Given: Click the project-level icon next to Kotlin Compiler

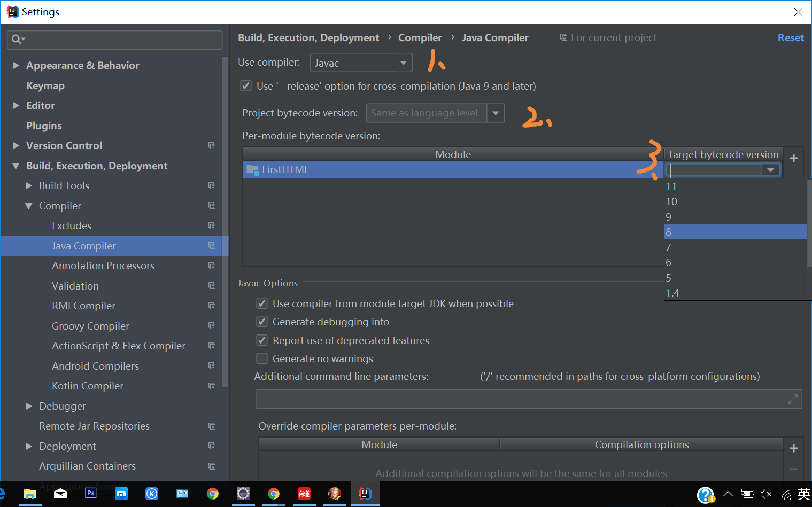Looking at the screenshot, I should (x=212, y=386).
